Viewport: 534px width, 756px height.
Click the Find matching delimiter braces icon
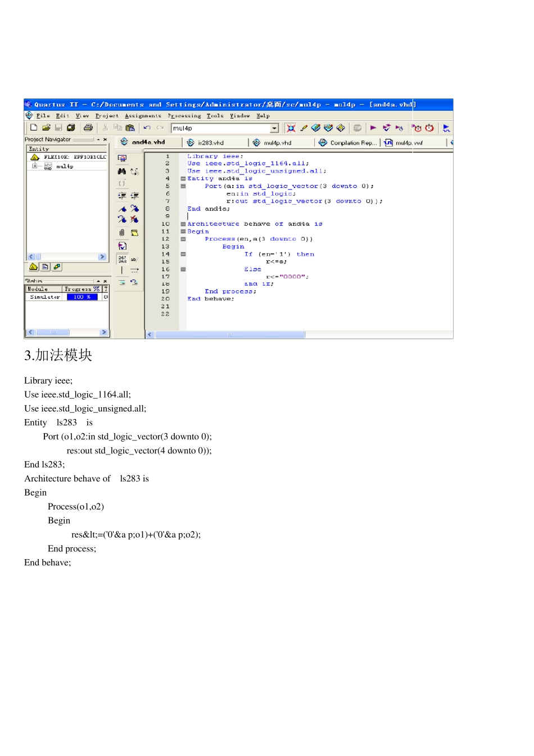[x=122, y=183]
